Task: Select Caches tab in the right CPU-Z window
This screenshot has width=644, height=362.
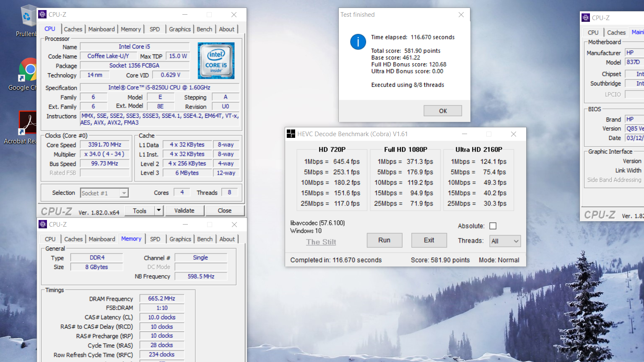Action: pyautogui.click(x=616, y=33)
